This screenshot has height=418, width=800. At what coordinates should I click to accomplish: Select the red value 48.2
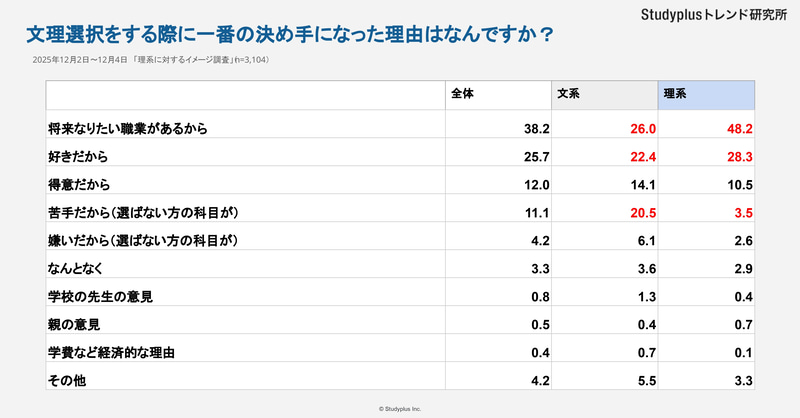tap(740, 129)
